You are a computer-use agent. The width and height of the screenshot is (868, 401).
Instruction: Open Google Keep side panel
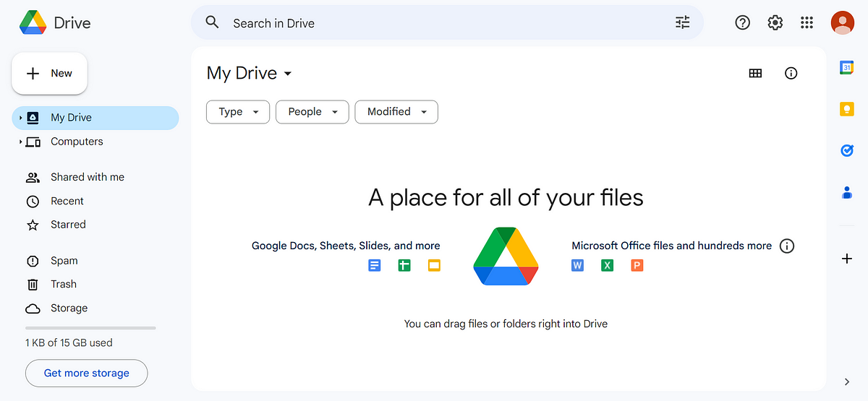847,109
